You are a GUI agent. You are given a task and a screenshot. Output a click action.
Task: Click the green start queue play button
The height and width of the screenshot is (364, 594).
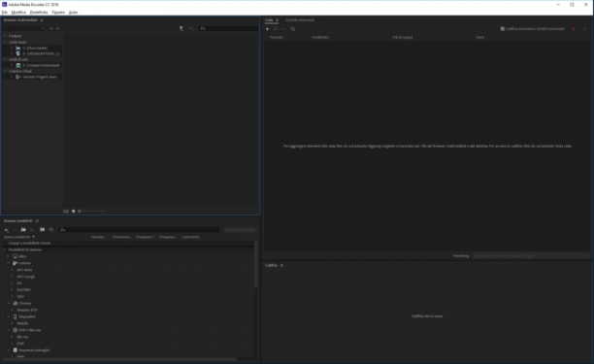point(584,29)
